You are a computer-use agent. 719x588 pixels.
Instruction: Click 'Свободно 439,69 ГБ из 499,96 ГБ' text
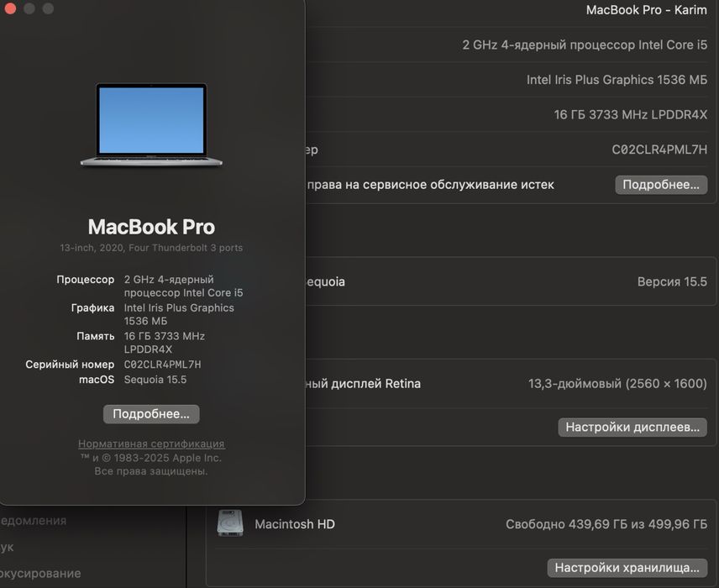[606, 524]
